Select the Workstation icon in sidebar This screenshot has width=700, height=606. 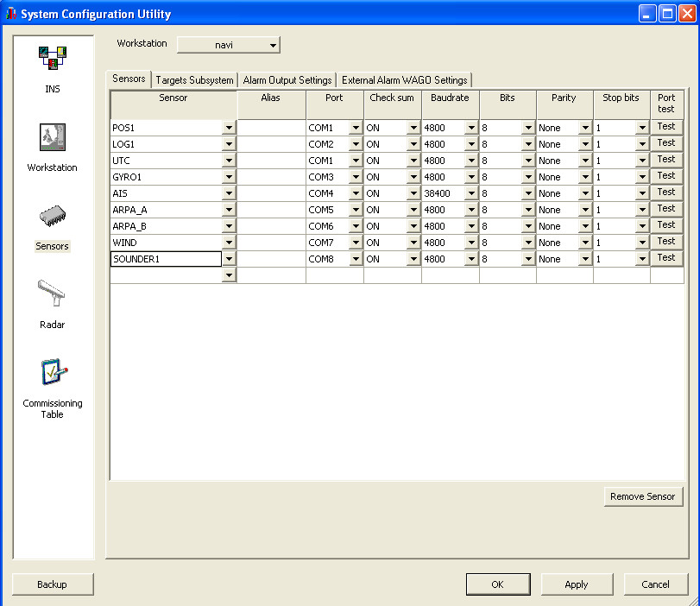pos(53,137)
